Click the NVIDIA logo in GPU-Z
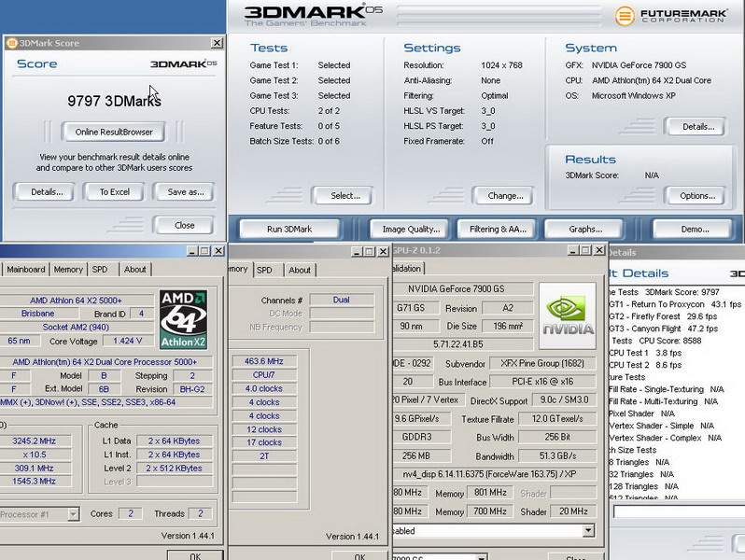 pyautogui.click(x=568, y=315)
